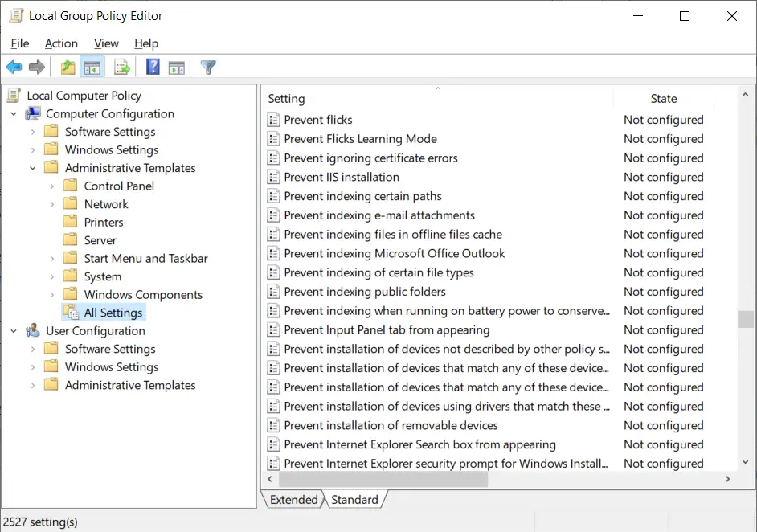Click policy icon beside Prevent Flicks Learning Mode
Image resolution: width=757 pixels, height=532 pixels.
(273, 138)
